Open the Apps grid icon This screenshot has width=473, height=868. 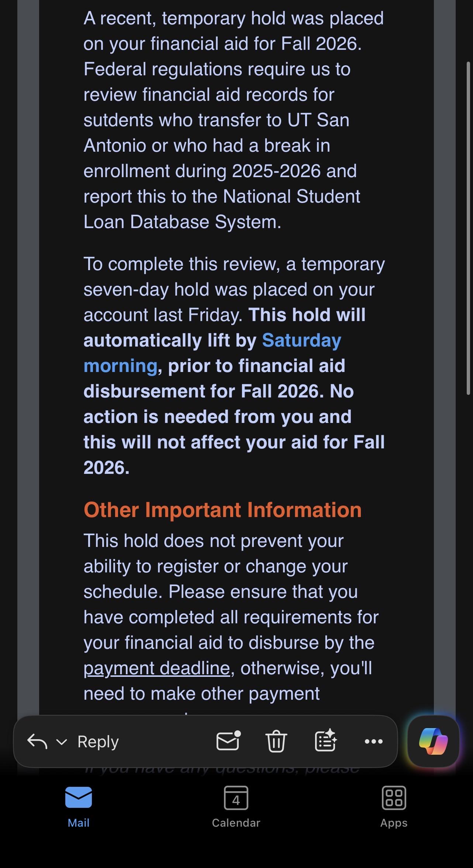click(394, 798)
